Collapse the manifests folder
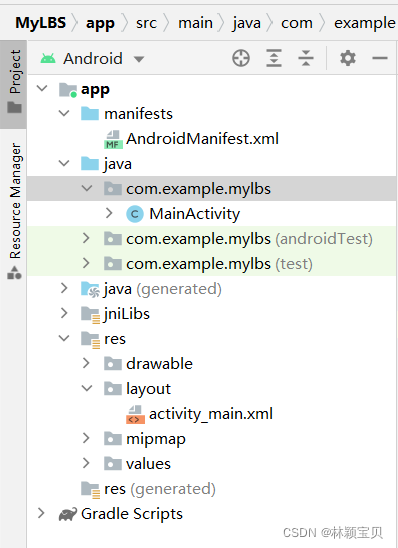The height and width of the screenshot is (548, 398). [64, 113]
